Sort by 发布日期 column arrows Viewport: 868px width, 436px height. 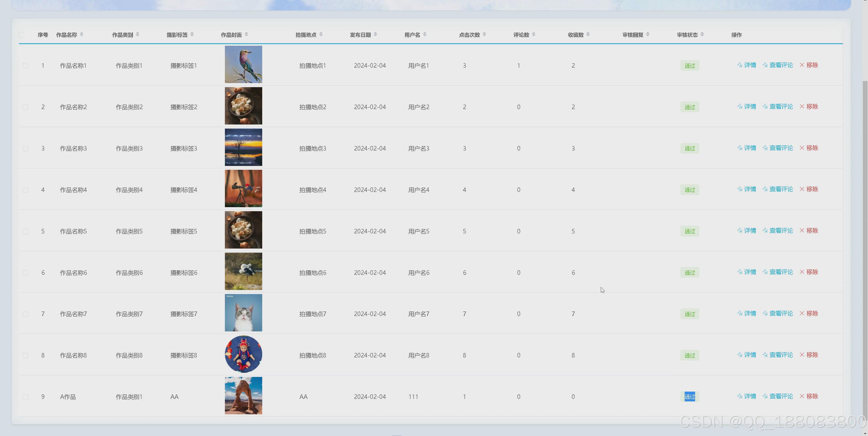(x=375, y=34)
